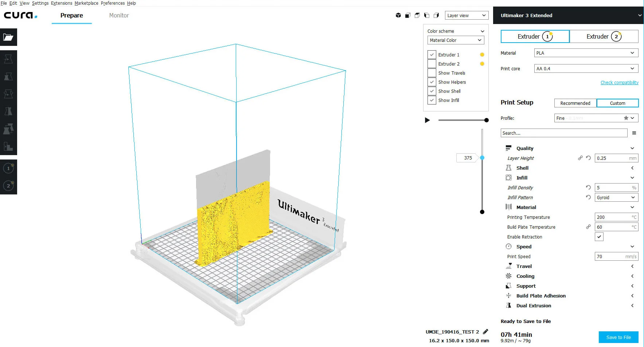Edit the job name with pencil icon

point(485,332)
